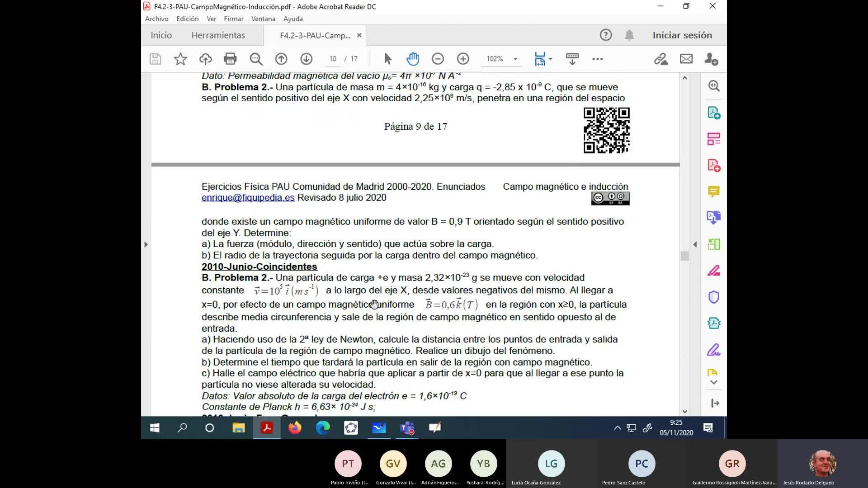Click the print document icon
The width and height of the screenshot is (868, 488).
pyautogui.click(x=230, y=59)
